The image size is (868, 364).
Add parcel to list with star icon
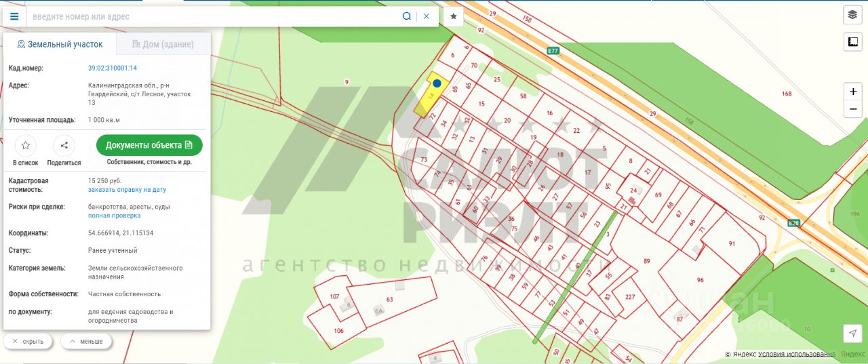[x=25, y=145]
